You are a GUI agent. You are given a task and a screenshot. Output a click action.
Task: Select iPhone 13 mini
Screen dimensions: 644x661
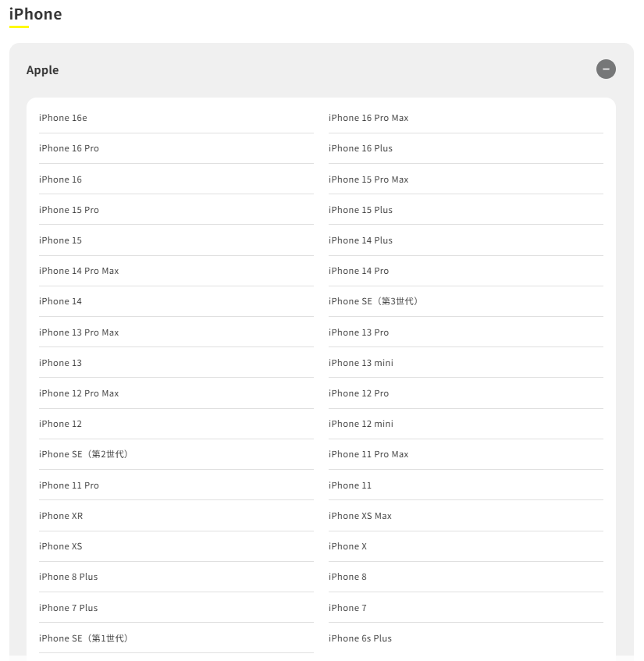(361, 363)
